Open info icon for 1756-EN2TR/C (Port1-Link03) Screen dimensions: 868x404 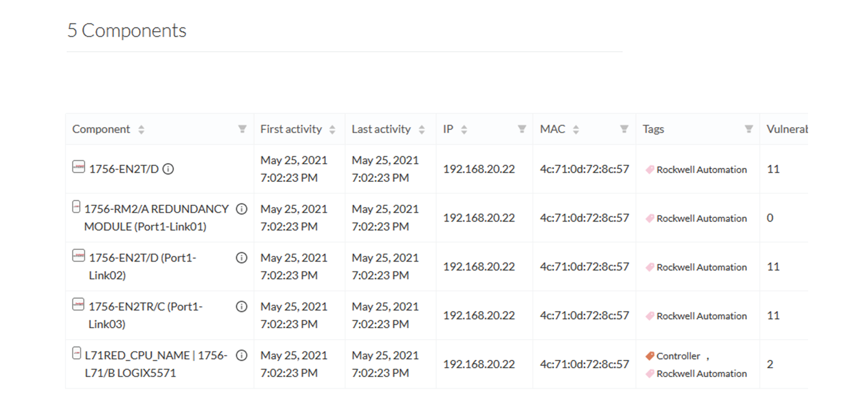(x=242, y=306)
